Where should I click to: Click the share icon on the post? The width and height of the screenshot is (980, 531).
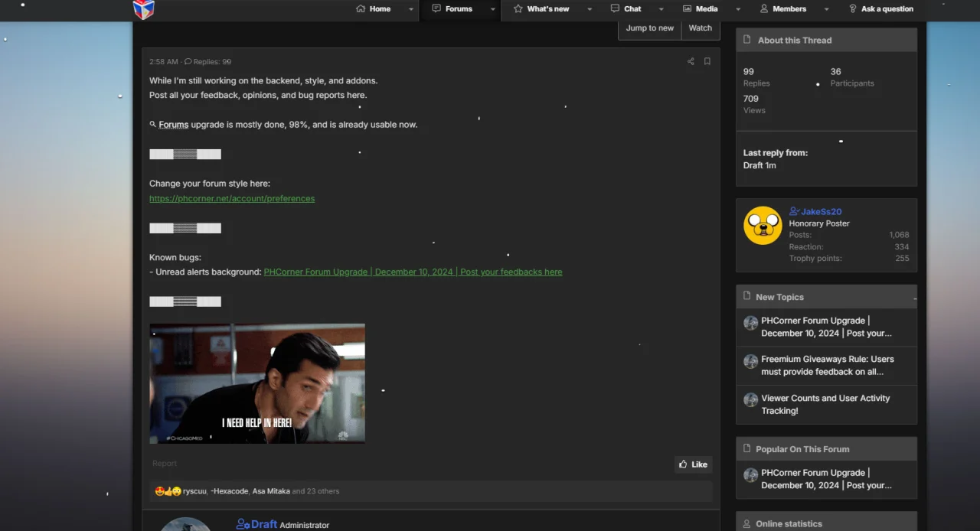click(691, 61)
